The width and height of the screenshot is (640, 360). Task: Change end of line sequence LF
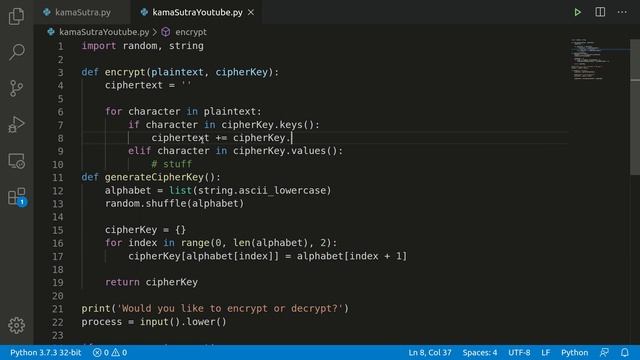[545, 353]
